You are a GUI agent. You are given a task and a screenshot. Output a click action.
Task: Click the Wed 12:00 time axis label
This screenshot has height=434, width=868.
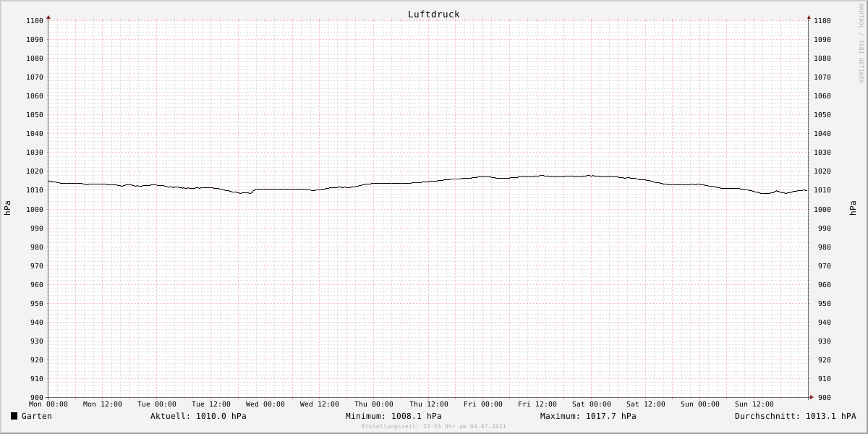(320, 404)
